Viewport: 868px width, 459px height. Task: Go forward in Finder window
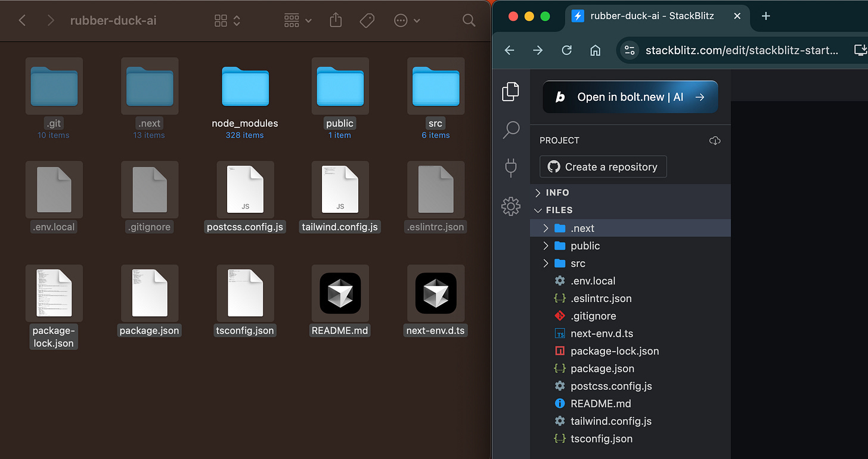click(51, 21)
